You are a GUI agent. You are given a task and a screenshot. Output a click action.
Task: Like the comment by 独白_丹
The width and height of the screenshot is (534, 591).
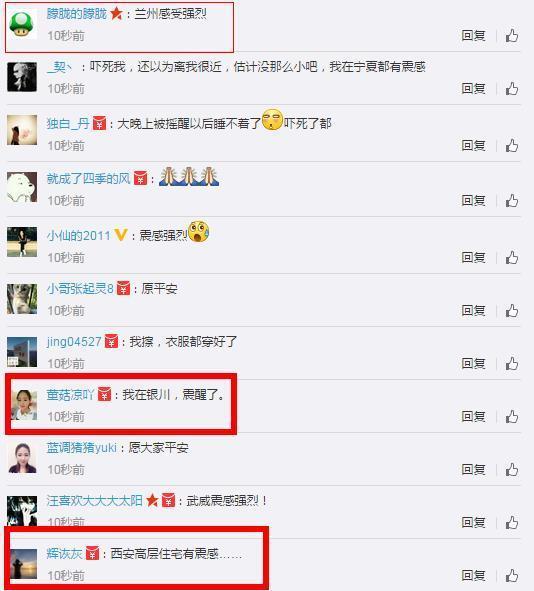pyautogui.click(x=512, y=145)
